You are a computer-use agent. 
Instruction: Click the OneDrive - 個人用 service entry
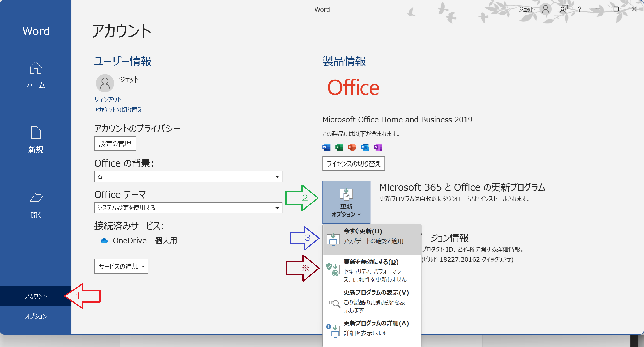tap(139, 241)
